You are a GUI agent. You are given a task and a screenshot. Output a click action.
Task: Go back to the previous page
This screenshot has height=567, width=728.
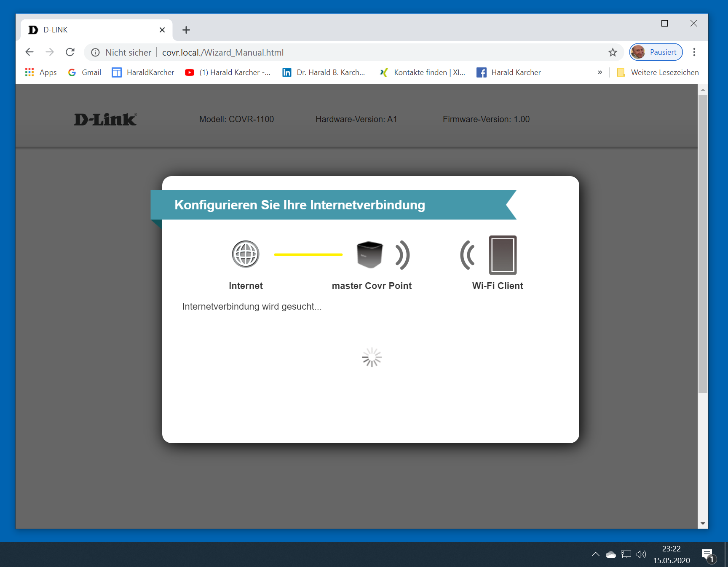tap(29, 52)
